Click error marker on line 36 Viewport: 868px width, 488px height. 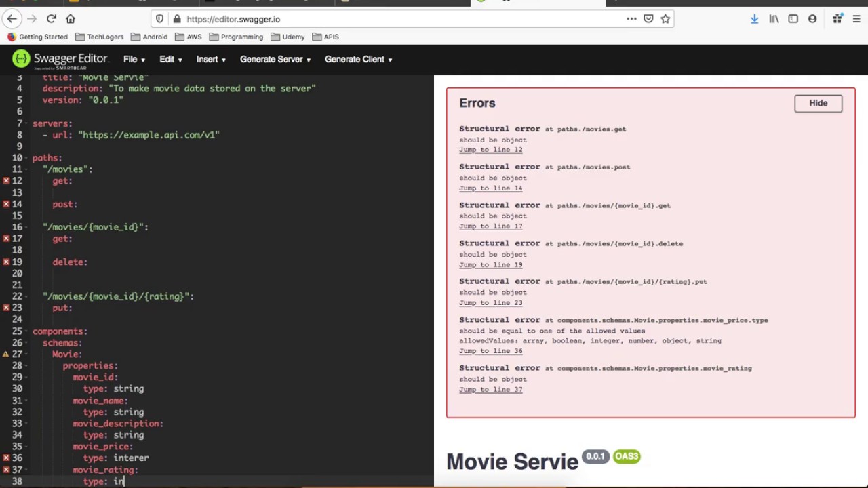click(x=6, y=457)
